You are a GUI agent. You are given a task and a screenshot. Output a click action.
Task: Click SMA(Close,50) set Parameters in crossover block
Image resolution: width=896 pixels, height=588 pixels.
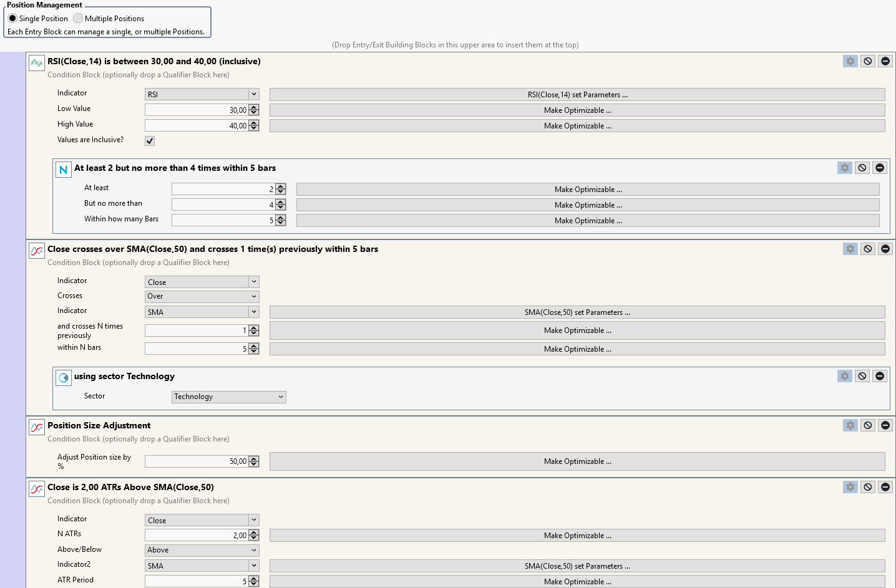(577, 312)
